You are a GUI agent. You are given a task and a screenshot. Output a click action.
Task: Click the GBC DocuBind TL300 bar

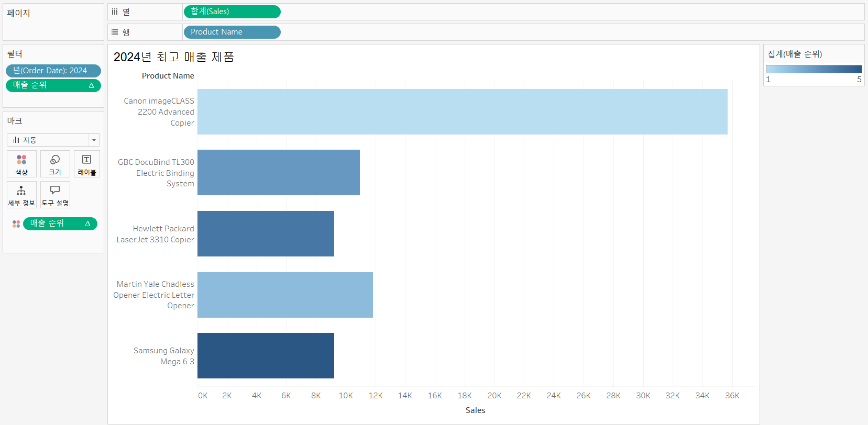pyautogui.click(x=279, y=173)
